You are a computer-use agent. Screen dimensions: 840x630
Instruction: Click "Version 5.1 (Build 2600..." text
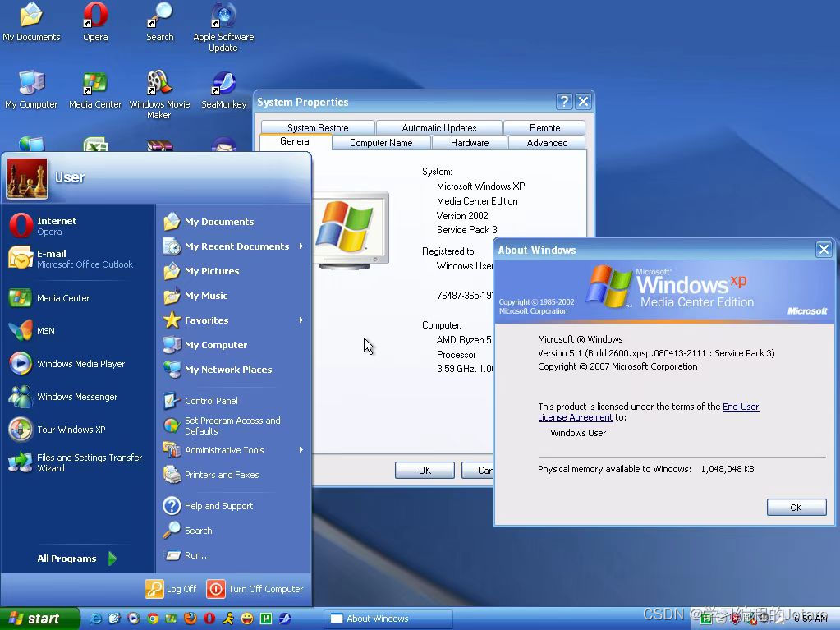coord(656,353)
